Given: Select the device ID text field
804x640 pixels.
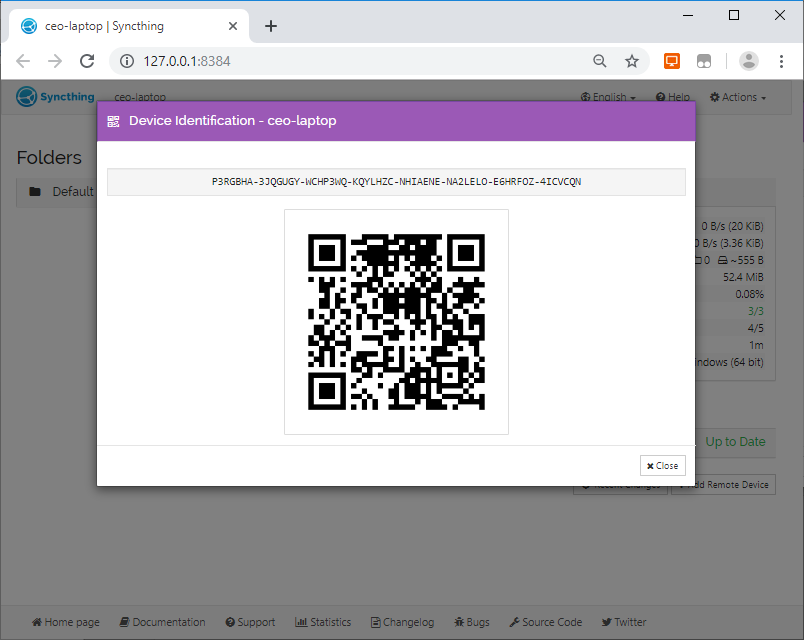Looking at the screenshot, I should (x=396, y=182).
